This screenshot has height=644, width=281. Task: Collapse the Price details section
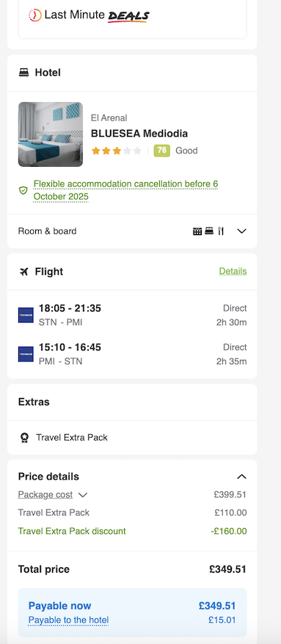pos(241,477)
